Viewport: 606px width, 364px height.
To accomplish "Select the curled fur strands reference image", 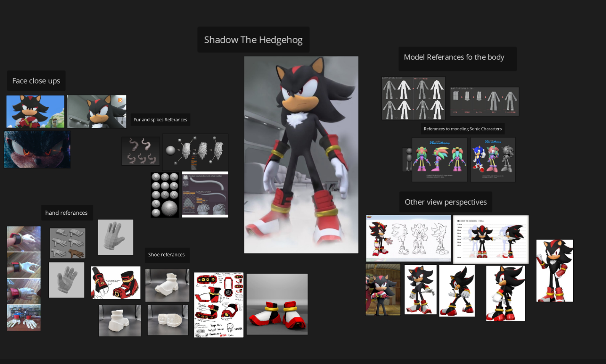I will (x=141, y=151).
